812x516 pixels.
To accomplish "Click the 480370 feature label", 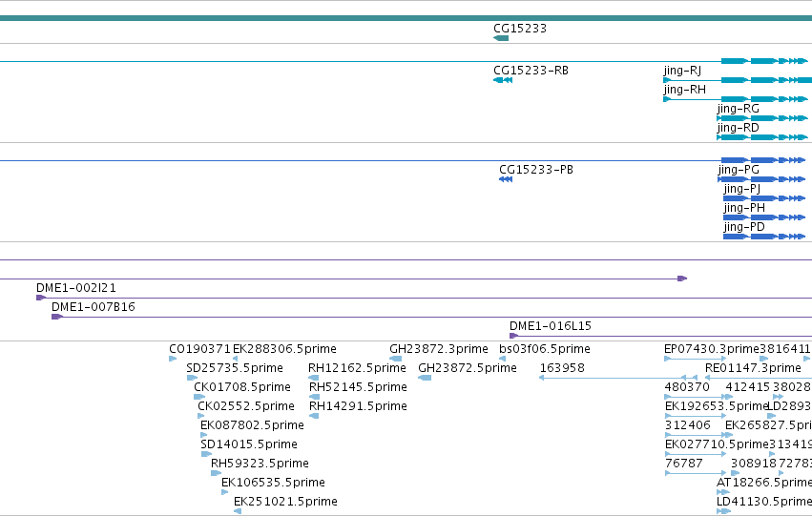I will [687, 387].
